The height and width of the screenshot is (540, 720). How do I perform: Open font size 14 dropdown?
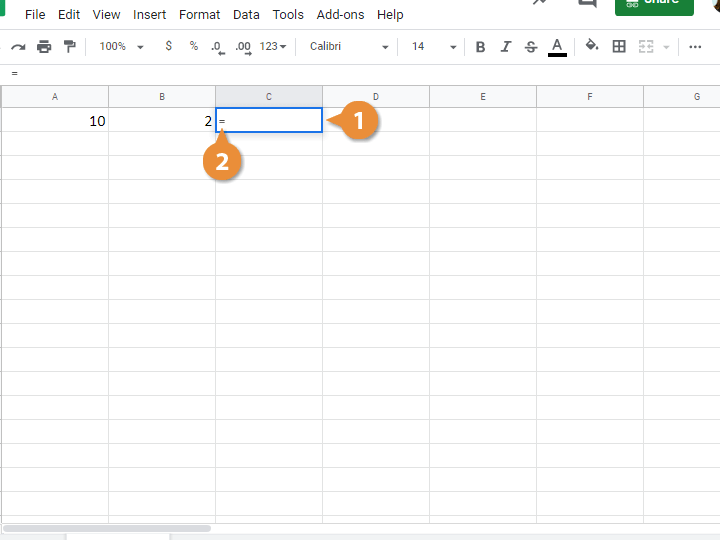point(433,47)
